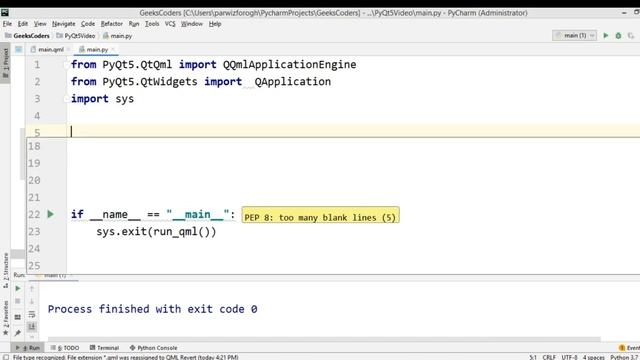640x360 pixels.
Task: Open the Refactor menu
Action: [x=111, y=24]
